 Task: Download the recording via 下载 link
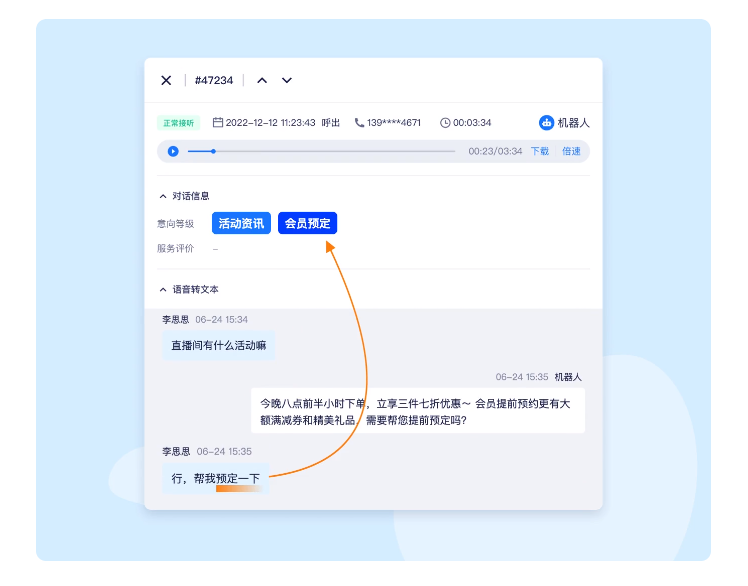[x=540, y=151]
